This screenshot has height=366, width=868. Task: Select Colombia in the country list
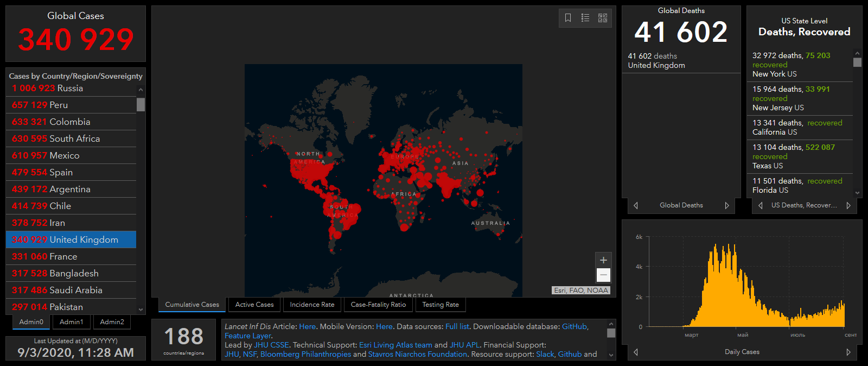71,122
